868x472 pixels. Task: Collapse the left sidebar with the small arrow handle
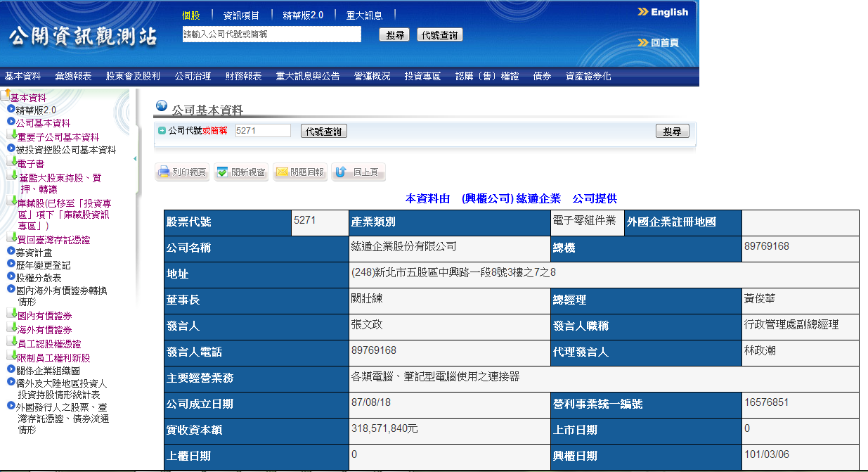pyautogui.click(x=135, y=158)
